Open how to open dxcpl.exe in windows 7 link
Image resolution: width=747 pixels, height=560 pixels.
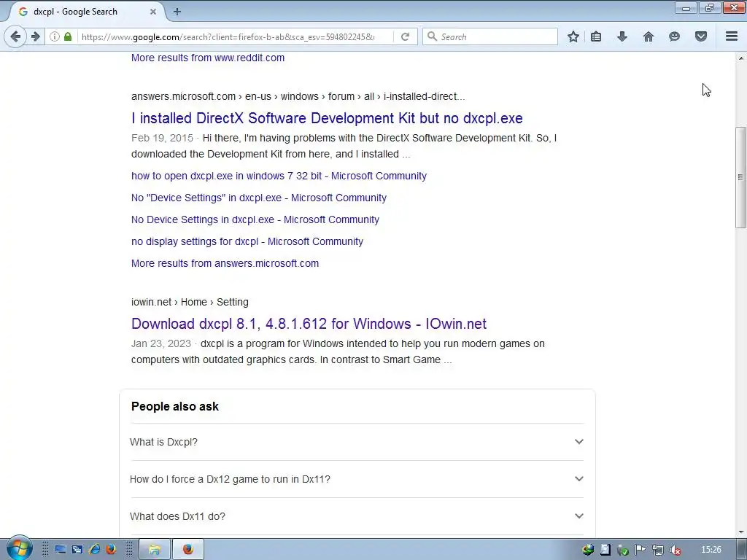(x=279, y=176)
